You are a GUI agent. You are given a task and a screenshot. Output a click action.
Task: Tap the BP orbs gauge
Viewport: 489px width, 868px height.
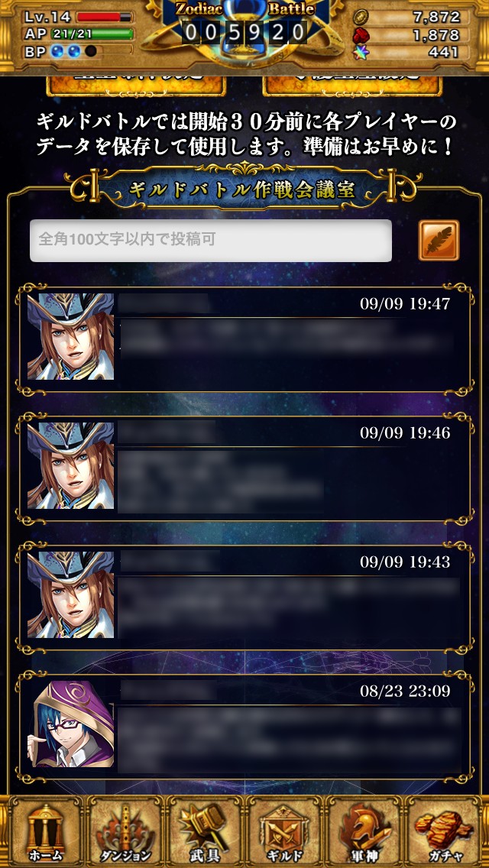point(92,51)
